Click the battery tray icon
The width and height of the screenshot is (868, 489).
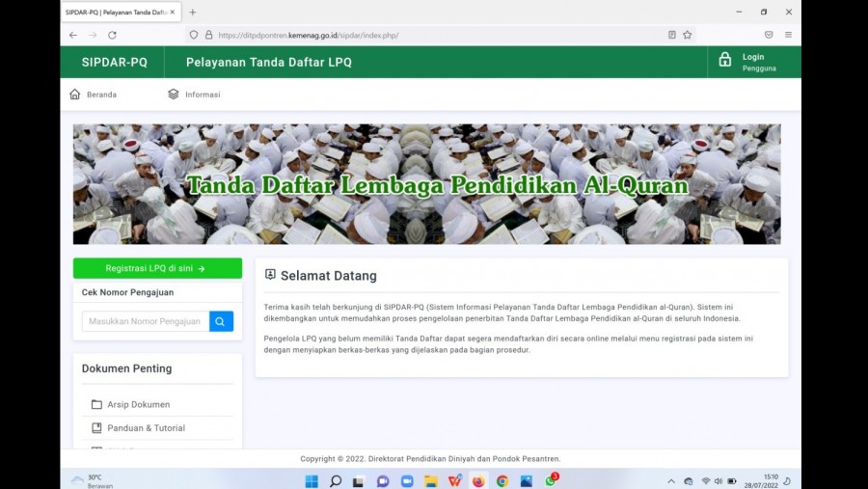pyautogui.click(x=732, y=481)
